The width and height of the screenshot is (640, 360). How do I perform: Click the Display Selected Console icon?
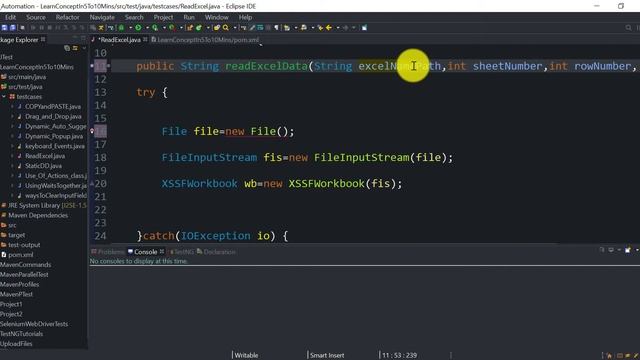pos(611,250)
